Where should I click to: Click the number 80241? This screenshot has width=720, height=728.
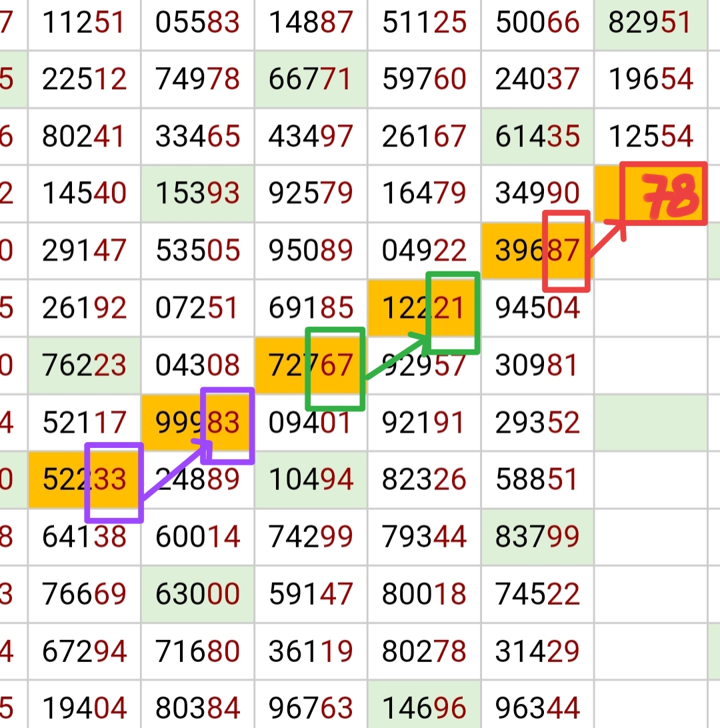(x=84, y=137)
